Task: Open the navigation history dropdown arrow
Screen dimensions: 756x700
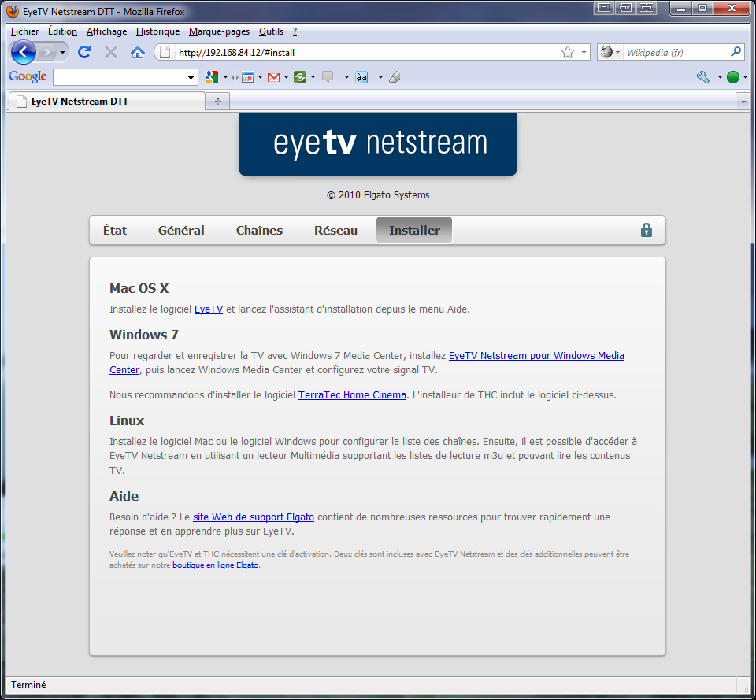Action: (x=62, y=52)
